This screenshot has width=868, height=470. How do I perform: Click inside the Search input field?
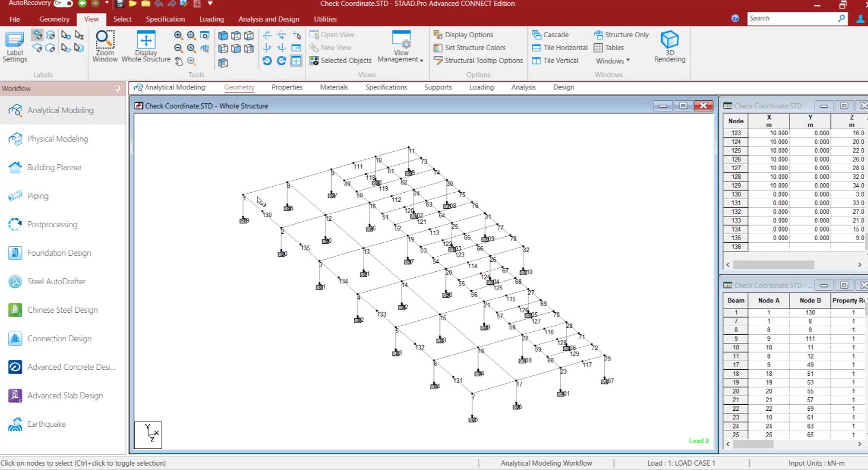792,18
